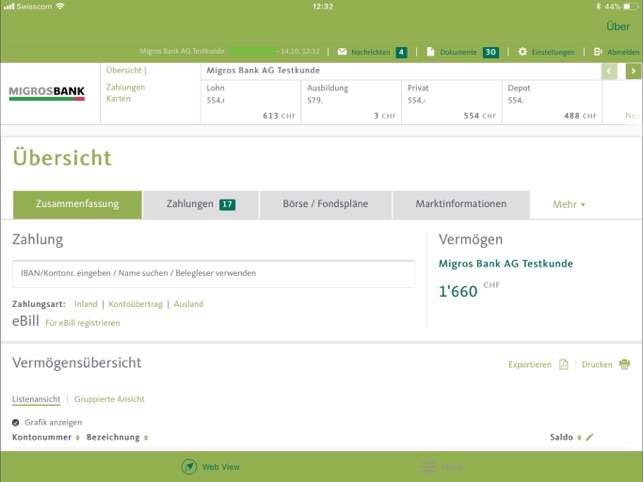
Task: Tap the battery 44% indicator
Action: pos(621,7)
